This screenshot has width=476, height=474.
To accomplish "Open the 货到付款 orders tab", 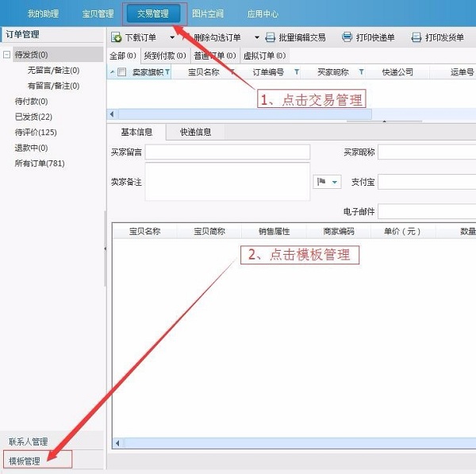I will coord(165,56).
